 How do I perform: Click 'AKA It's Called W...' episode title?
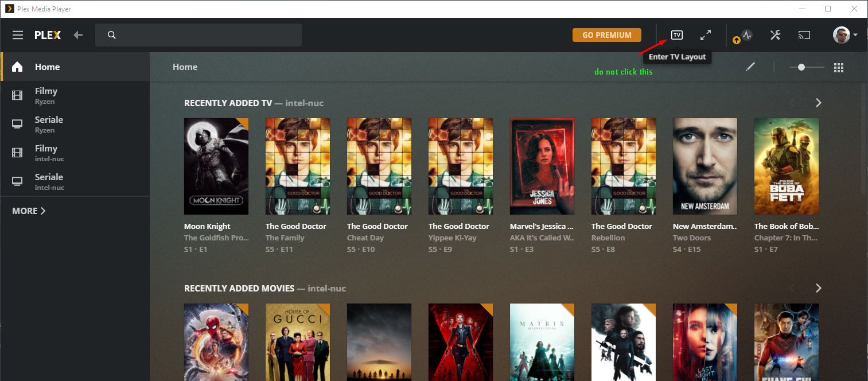tap(542, 238)
